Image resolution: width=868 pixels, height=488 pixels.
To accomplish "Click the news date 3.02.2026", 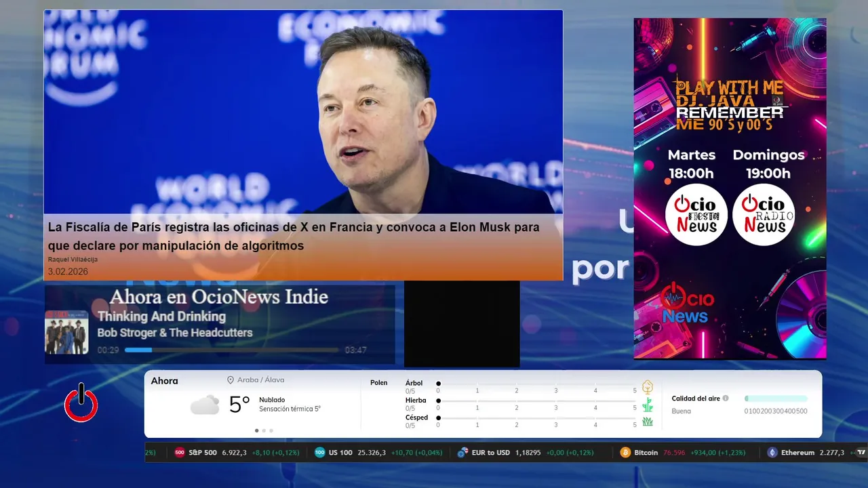I will tap(68, 272).
